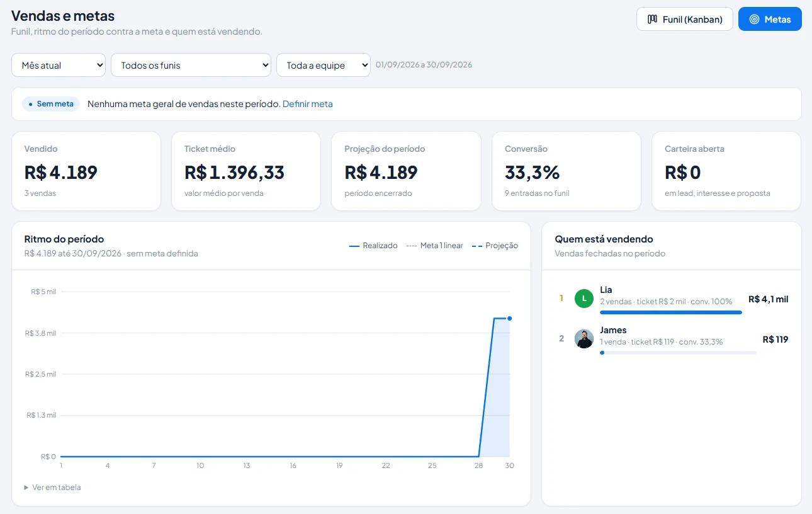812x514 pixels.
Task: Expand the "Ver em tabela" disclosure
Action: click(52, 487)
